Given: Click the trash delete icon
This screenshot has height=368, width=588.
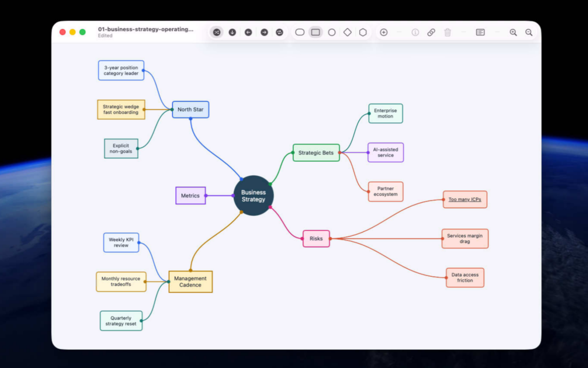Looking at the screenshot, I should (x=448, y=32).
